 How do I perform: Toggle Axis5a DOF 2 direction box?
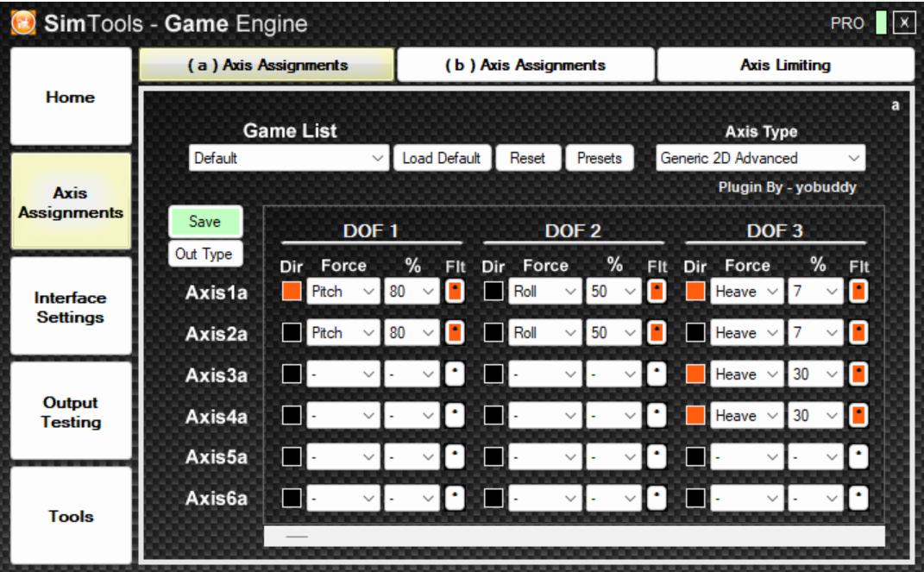click(493, 456)
